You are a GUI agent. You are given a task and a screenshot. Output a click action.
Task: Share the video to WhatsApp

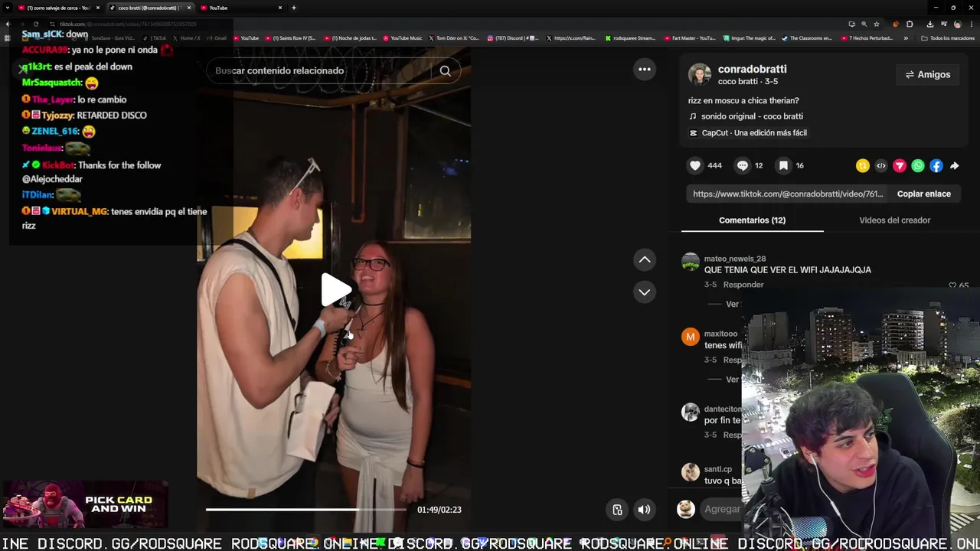(x=918, y=165)
